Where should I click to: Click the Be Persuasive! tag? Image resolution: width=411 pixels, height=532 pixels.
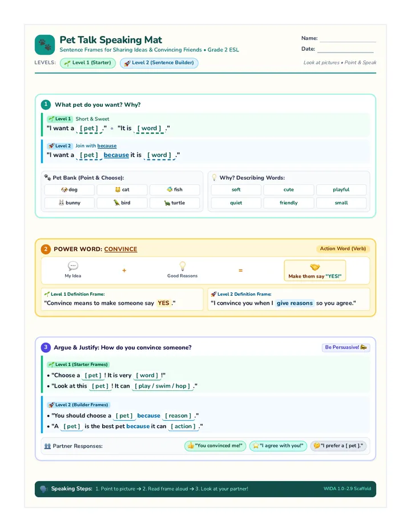pos(346,348)
